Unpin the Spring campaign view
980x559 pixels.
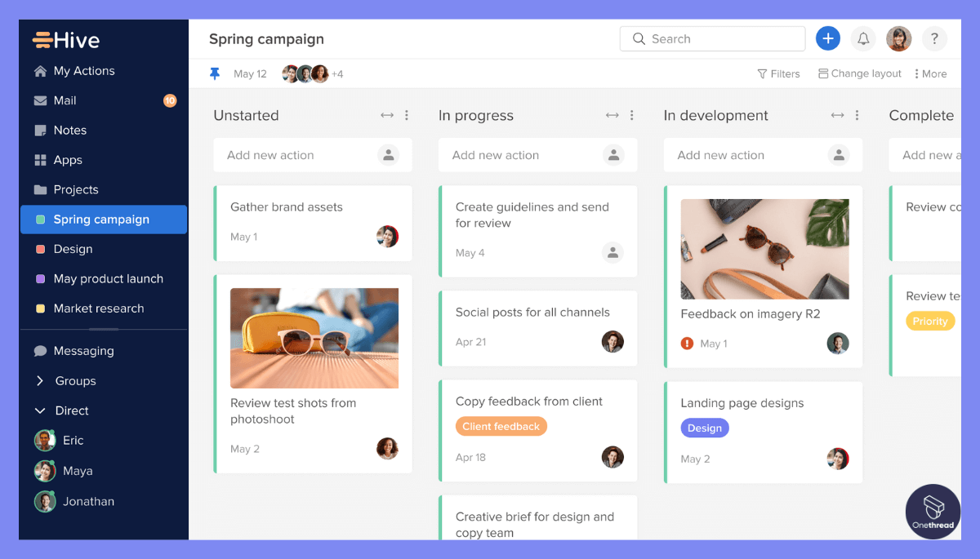[x=215, y=73]
